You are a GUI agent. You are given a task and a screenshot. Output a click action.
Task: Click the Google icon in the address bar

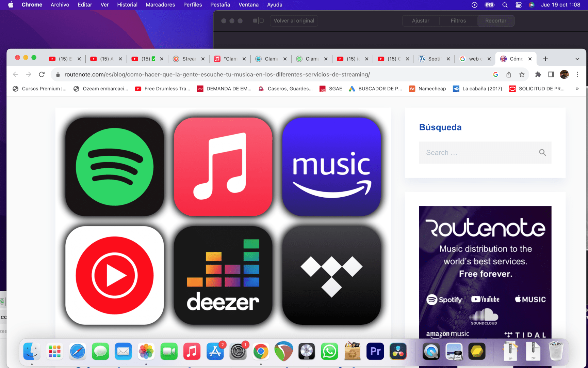tap(495, 74)
